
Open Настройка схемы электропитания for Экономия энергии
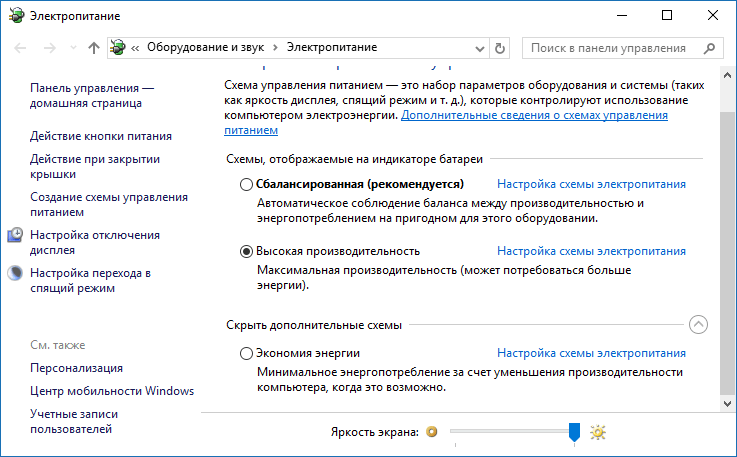click(591, 353)
